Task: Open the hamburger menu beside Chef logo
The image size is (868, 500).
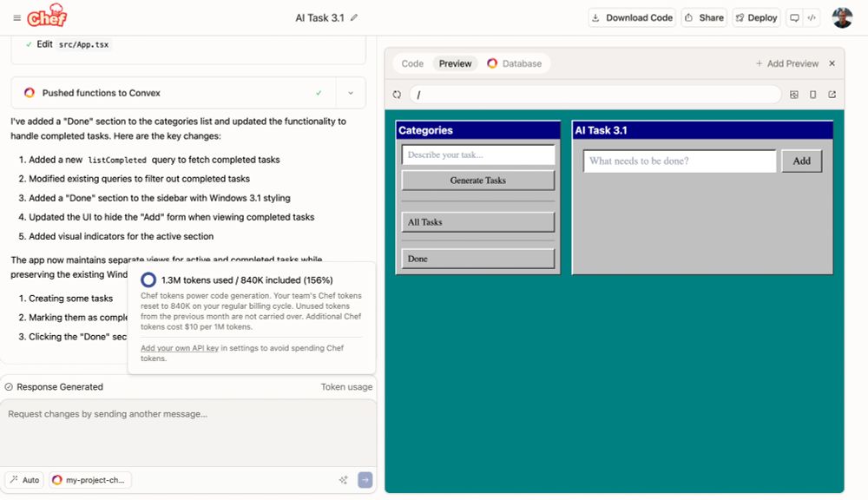Action: 17,17
